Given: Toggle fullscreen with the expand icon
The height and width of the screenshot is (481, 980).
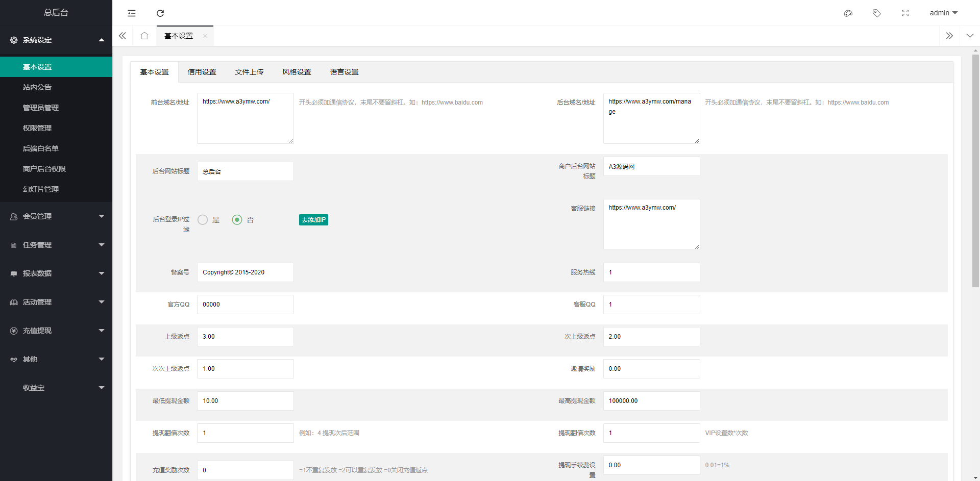Looking at the screenshot, I should pyautogui.click(x=905, y=13).
